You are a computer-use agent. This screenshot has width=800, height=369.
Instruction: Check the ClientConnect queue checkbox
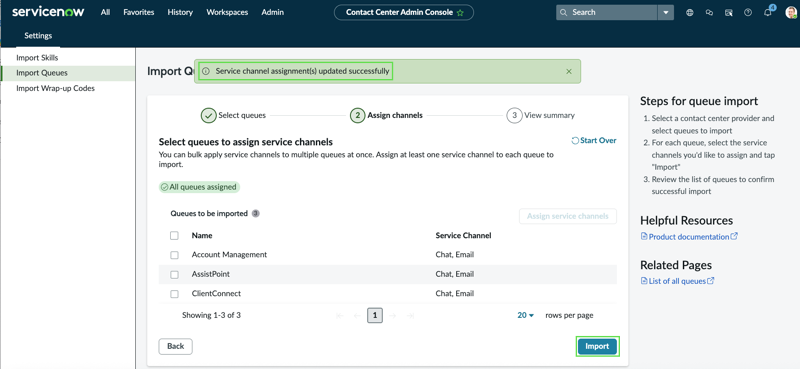point(174,294)
